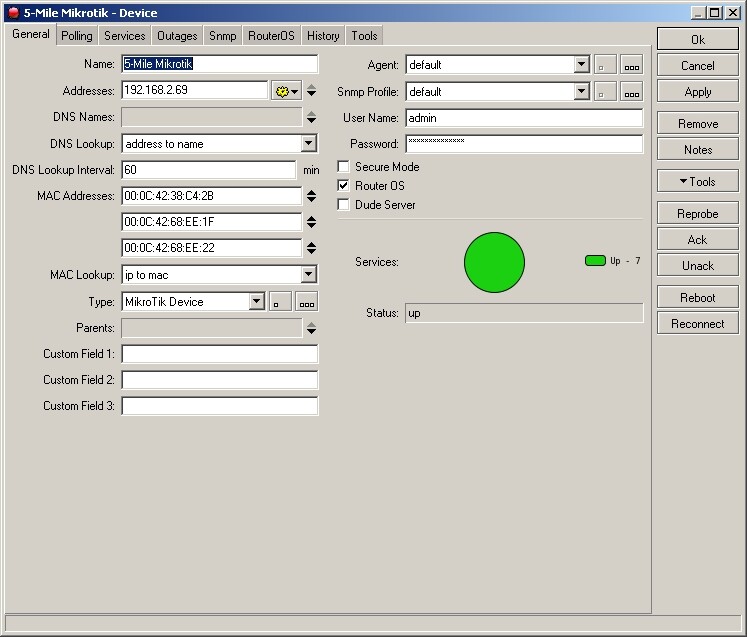Click the green Services status circle
The width and height of the screenshot is (747, 637).
click(x=494, y=262)
